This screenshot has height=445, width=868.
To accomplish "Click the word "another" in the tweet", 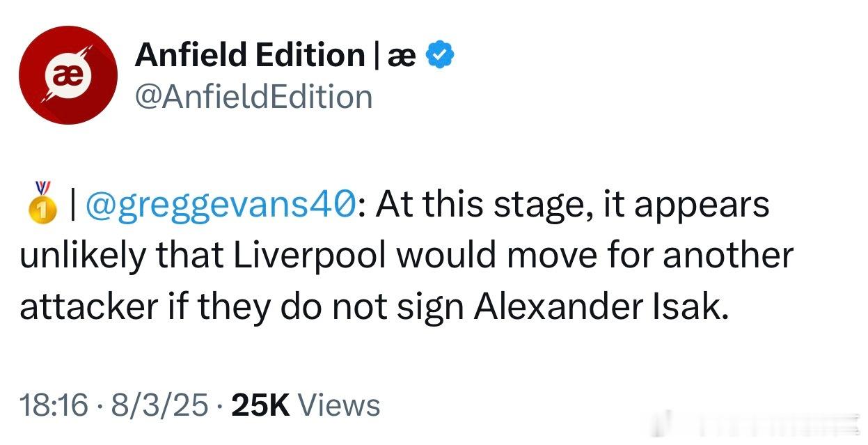I will click(x=727, y=256).
